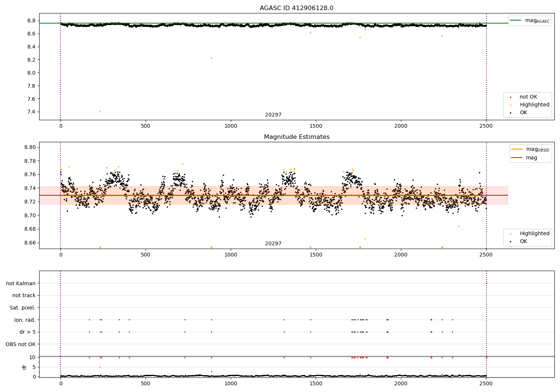Click the 'not track' axis label
The image size is (560, 392).
coord(24,296)
